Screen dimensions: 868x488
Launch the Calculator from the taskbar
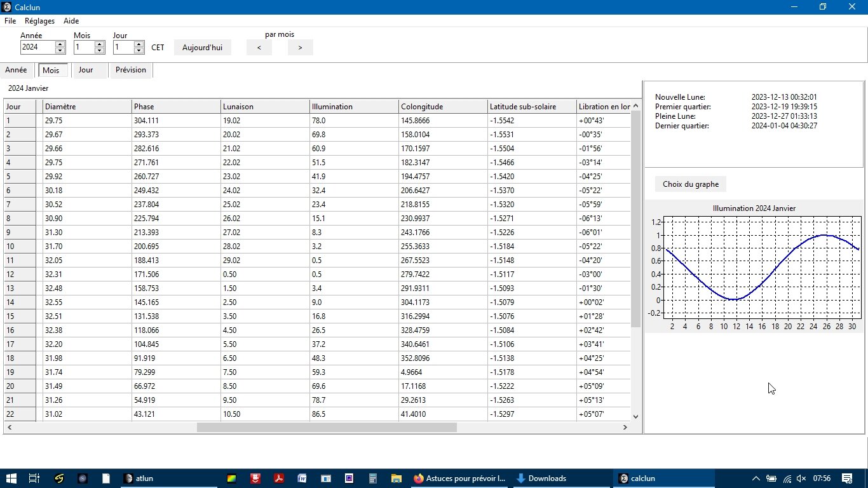[x=373, y=478]
